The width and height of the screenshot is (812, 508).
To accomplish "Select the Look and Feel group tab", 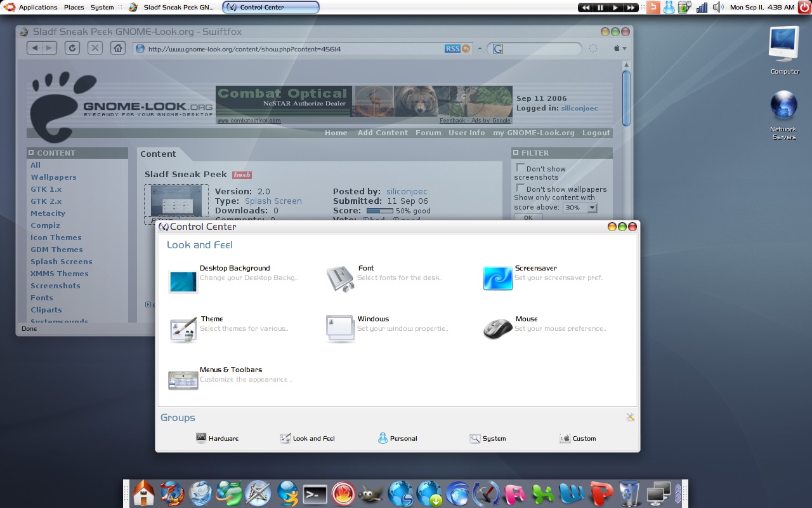I will (x=307, y=438).
